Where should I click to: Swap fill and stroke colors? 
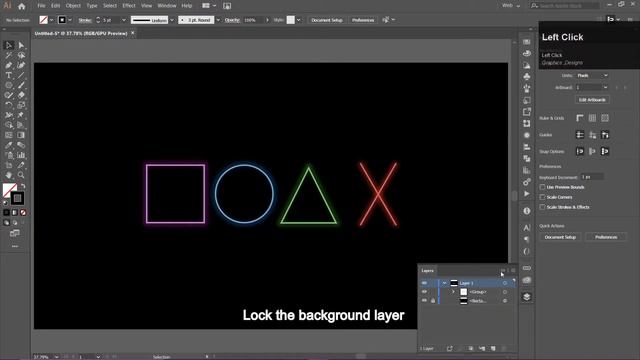[x=23, y=186]
